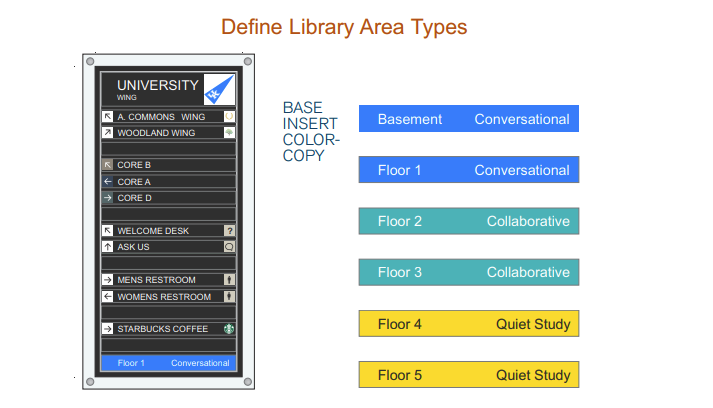Click the arrow icon next to Core A
Image resolution: width=713 pixels, height=408 pixels.
tap(107, 182)
